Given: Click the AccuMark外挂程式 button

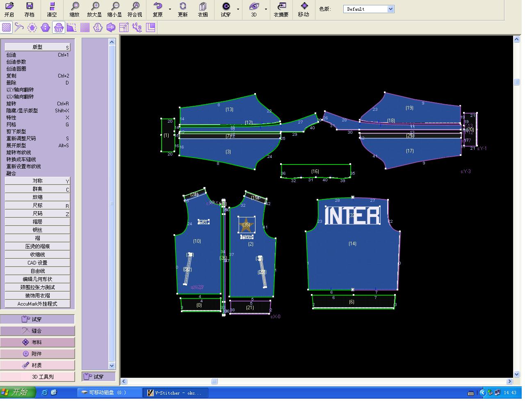Looking at the screenshot, I should (38, 304).
